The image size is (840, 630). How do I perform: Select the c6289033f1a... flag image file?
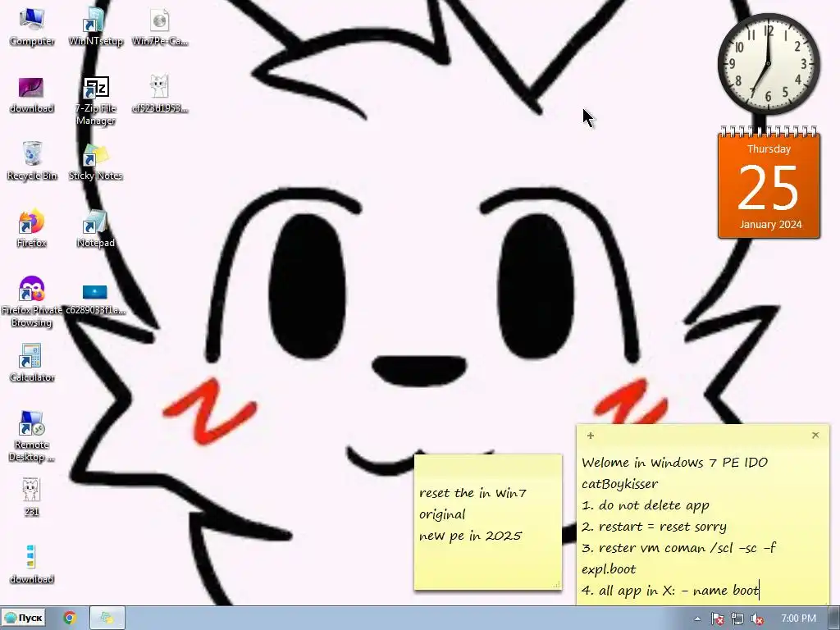coord(95,299)
